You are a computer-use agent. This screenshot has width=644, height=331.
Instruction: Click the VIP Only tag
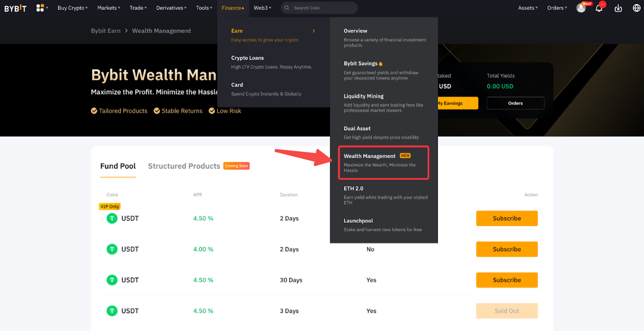(110, 206)
